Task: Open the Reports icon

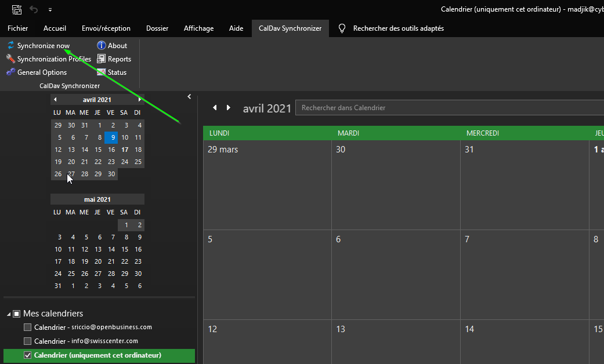Action: click(x=102, y=59)
